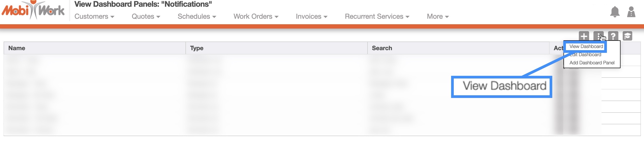Expand the Invoices dropdown
Viewport: 644px width, 144px height.
311,17
